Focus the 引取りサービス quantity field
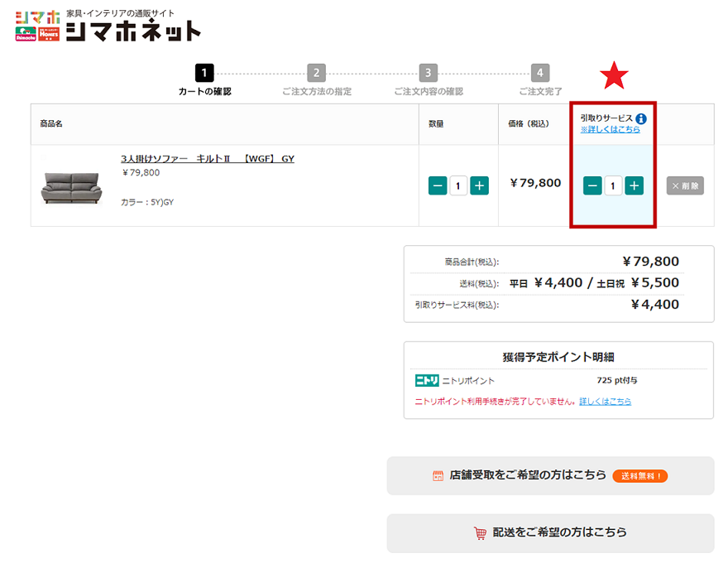Viewport: 728px width, 563px height. (613, 186)
